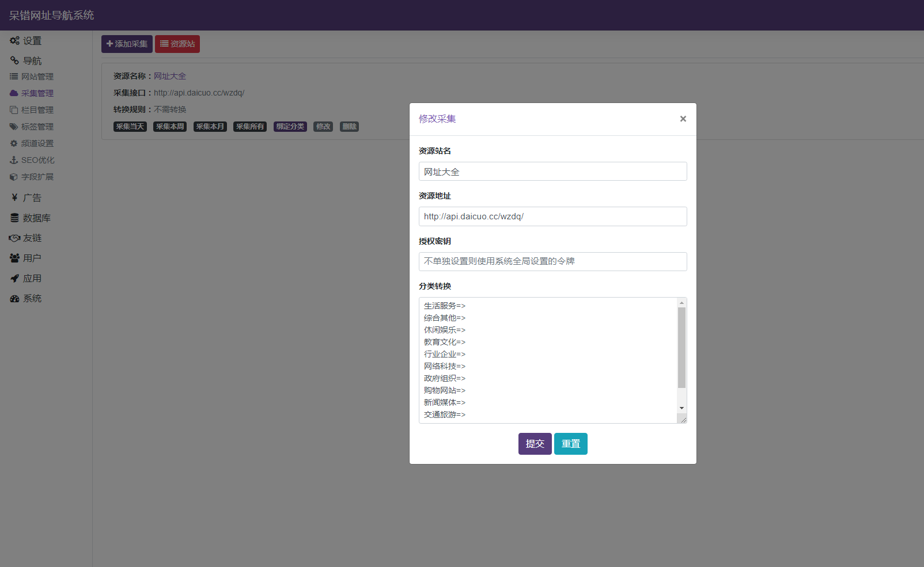Submit the form with 提交 button
The width and height of the screenshot is (924, 567).
click(535, 444)
